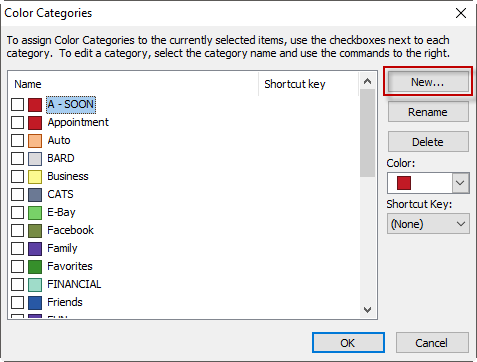The height and width of the screenshot is (362, 477).
Task: Check the A - SOON category checkbox
Action: click(x=17, y=104)
